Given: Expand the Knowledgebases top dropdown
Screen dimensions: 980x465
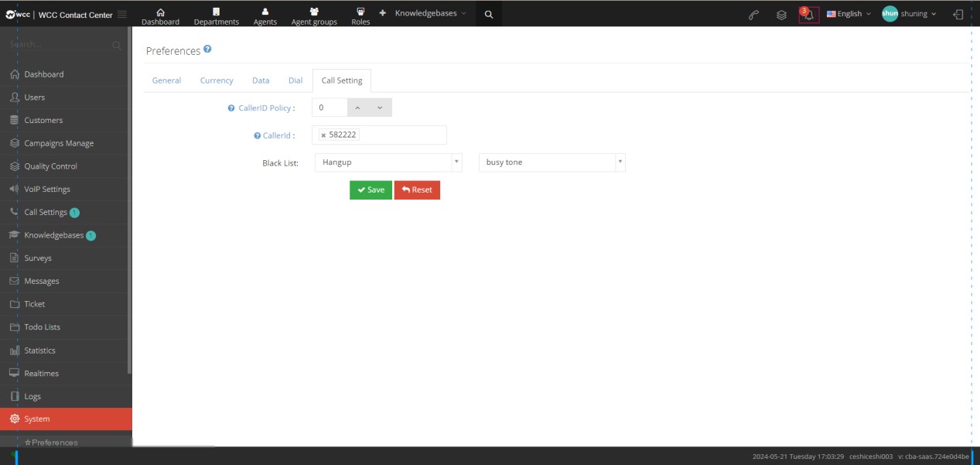Looking at the screenshot, I should (431, 13).
